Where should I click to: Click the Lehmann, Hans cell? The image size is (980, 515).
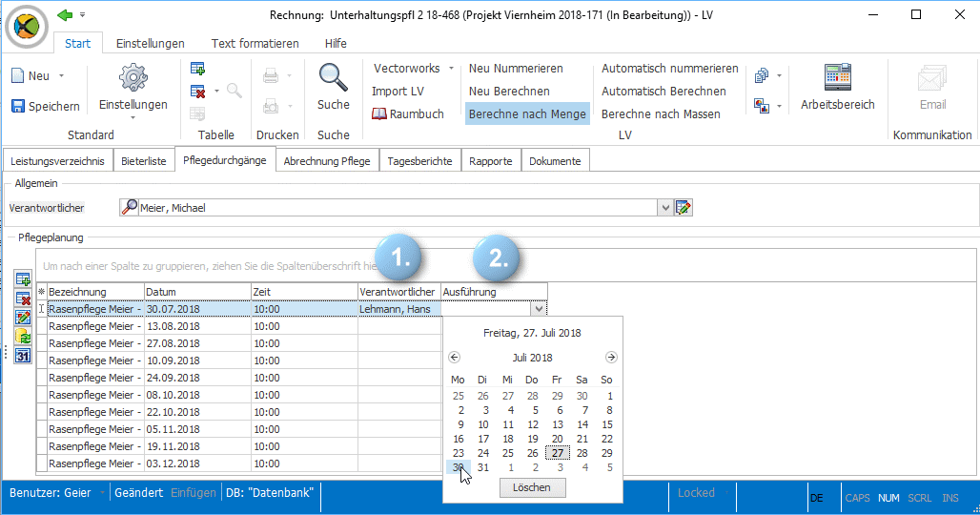(399, 309)
